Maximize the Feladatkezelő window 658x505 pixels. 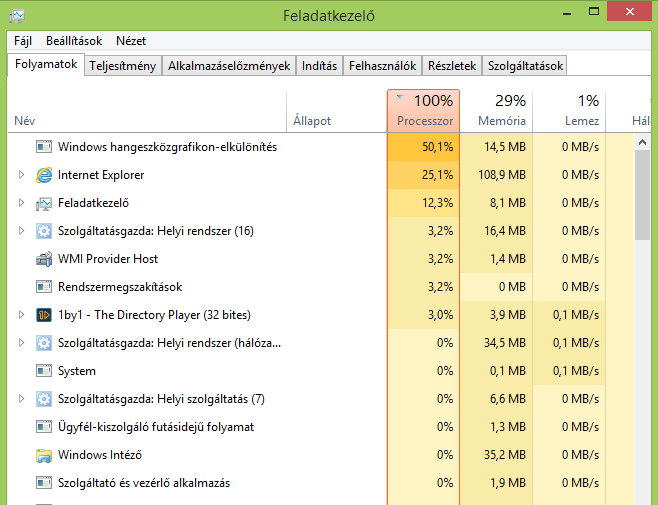tap(594, 12)
